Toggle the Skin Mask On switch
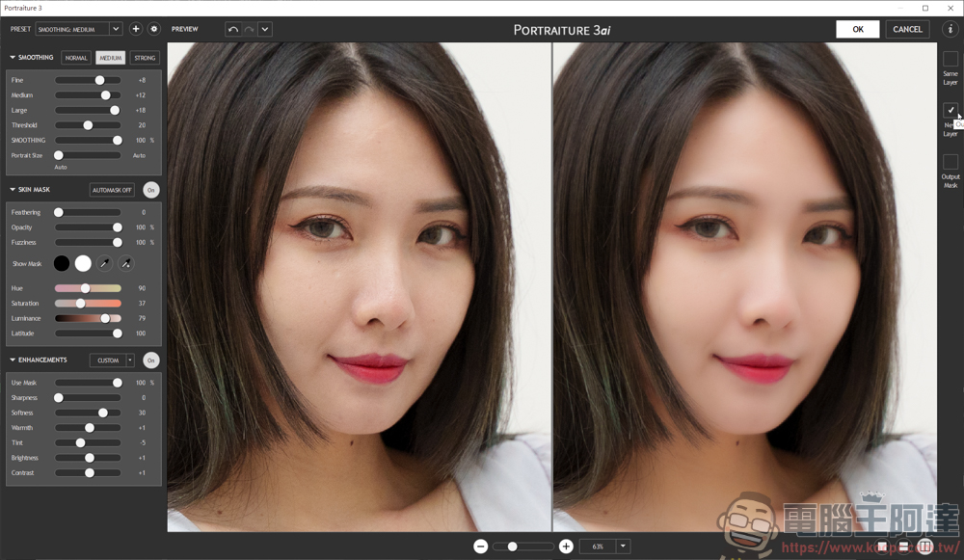964x560 pixels. click(151, 190)
